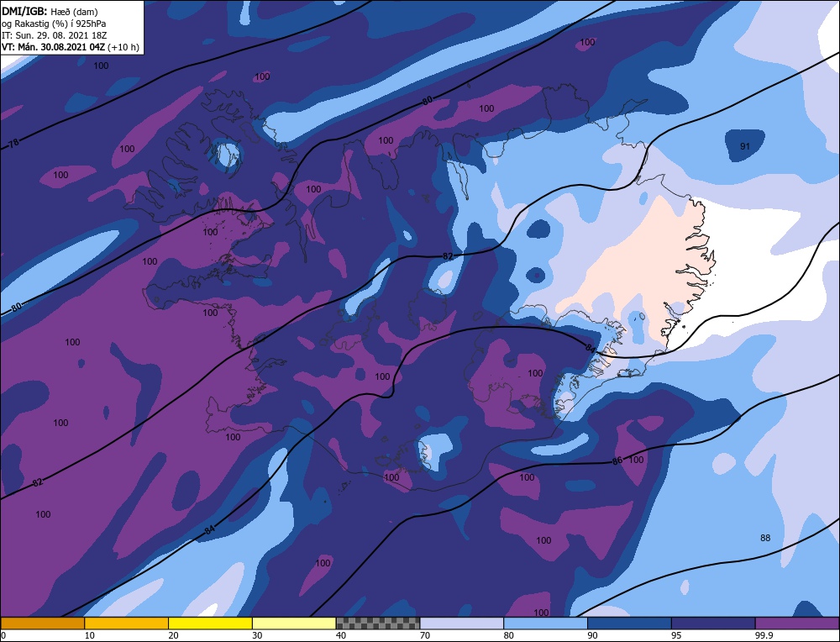The height and width of the screenshot is (642, 840).
Task: Click the lavender 70–80 legend swatch
Action: coord(462,623)
